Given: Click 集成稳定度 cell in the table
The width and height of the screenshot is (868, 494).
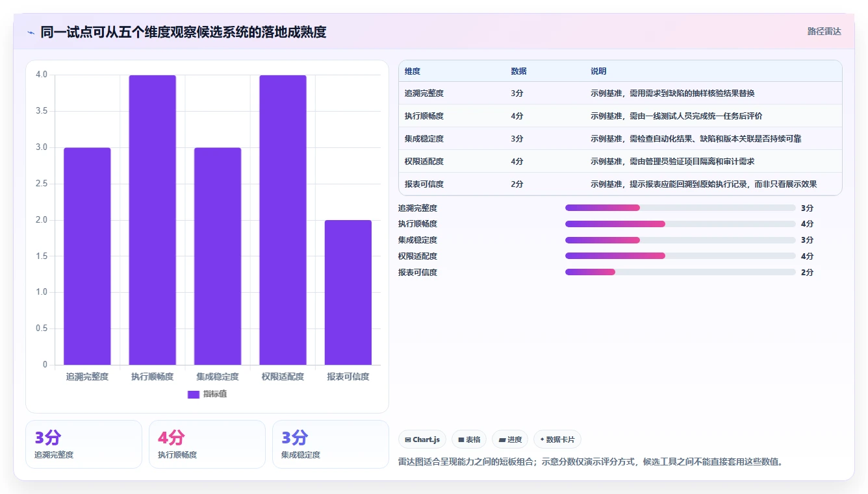Looking at the screenshot, I should (424, 139).
